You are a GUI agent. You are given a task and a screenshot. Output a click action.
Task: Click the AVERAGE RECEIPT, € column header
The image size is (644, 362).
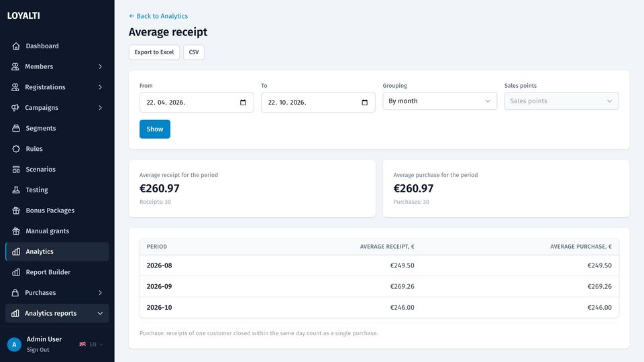[x=387, y=247]
